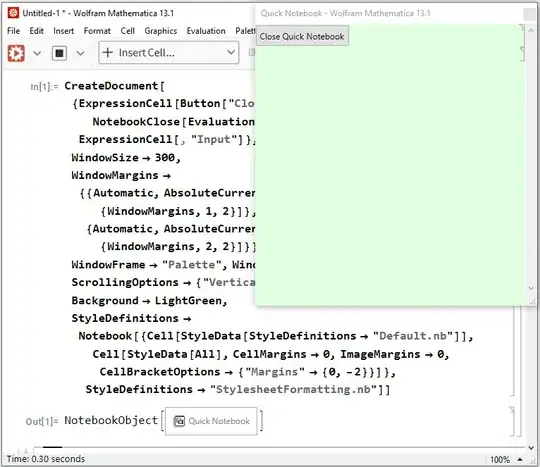The width and height of the screenshot is (540, 467).
Task: Click the Quick Notebook resize grip corner
Action: click(532, 302)
